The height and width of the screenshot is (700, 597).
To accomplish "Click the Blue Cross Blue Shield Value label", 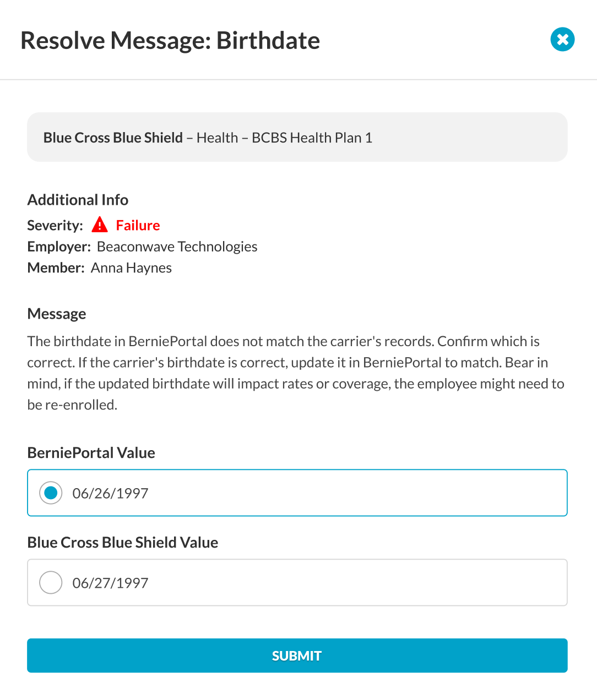I will pyautogui.click(x=123, y=543).
